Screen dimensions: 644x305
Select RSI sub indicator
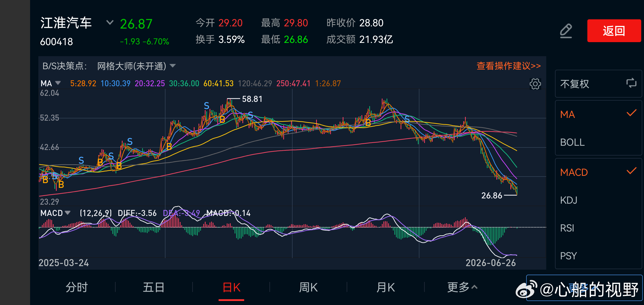pyautogui.click(x=598, y=228)
